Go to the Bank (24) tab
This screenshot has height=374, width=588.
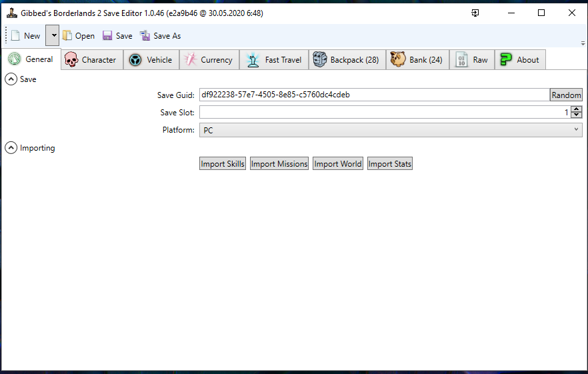(418, 60)
